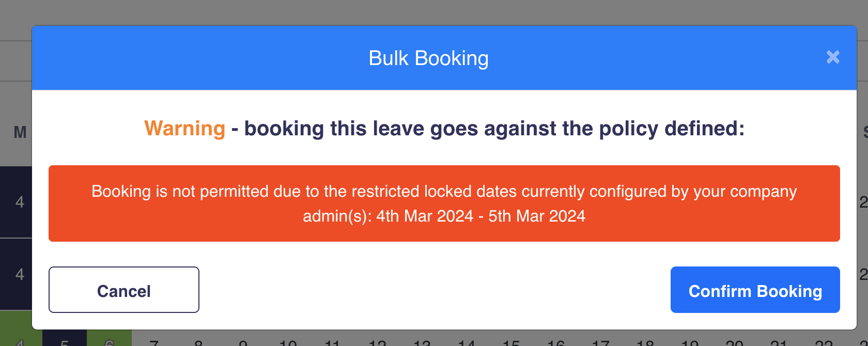Pick calendar day 19
This screenshot has width=868, height=346.
(690, 342)
